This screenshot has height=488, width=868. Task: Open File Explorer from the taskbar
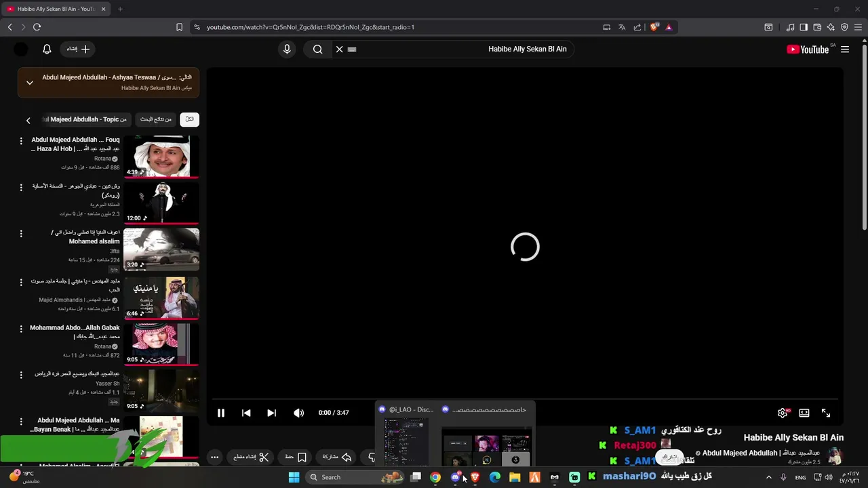coord(515,477)
